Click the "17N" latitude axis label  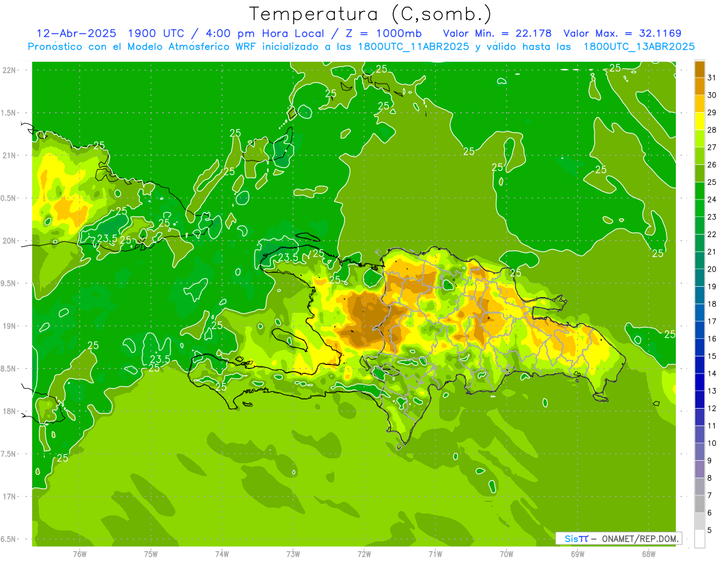(10, 497)
